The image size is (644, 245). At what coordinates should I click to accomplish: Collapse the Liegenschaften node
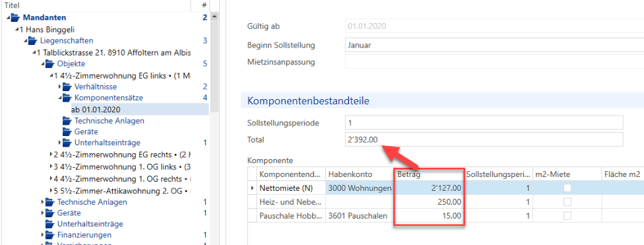(x=26, y=41)
